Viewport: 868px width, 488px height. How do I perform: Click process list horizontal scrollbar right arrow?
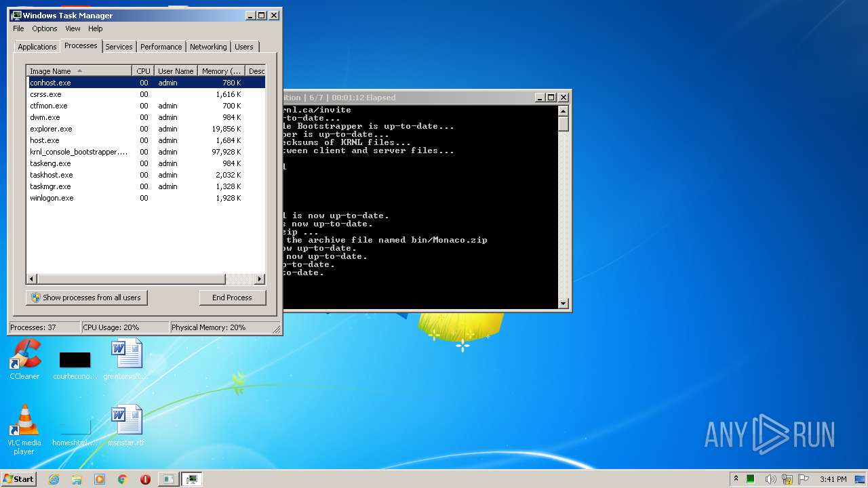[260, 279]
